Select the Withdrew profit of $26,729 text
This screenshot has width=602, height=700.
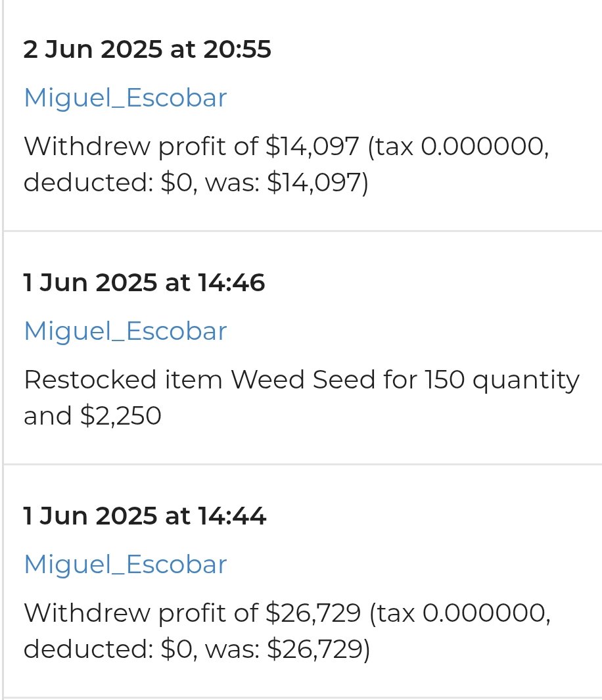[x=287, y=631]
